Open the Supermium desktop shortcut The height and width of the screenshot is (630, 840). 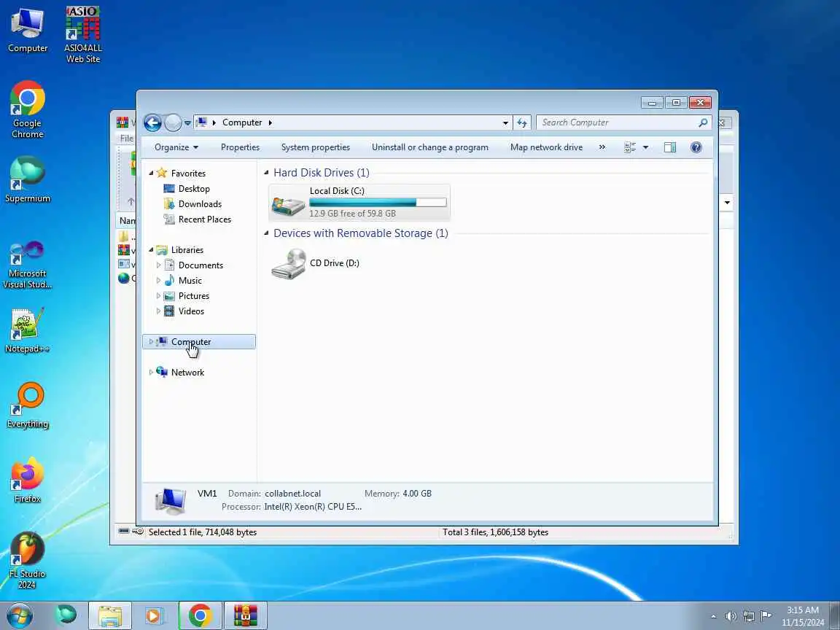point(27,179)
